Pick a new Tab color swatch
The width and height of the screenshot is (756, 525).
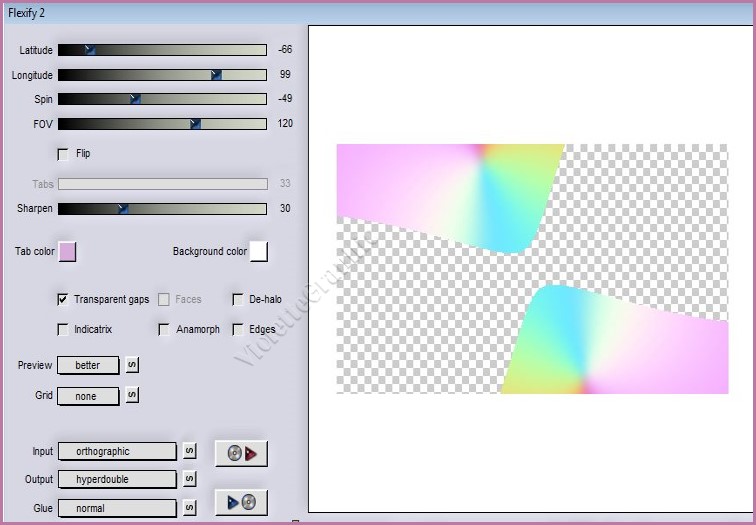67,251
